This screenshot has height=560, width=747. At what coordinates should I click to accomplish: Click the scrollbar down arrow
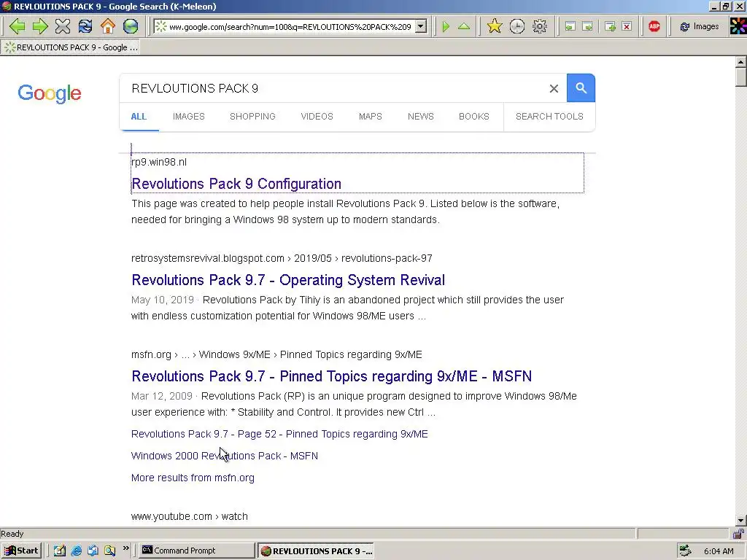pos(741,521)
